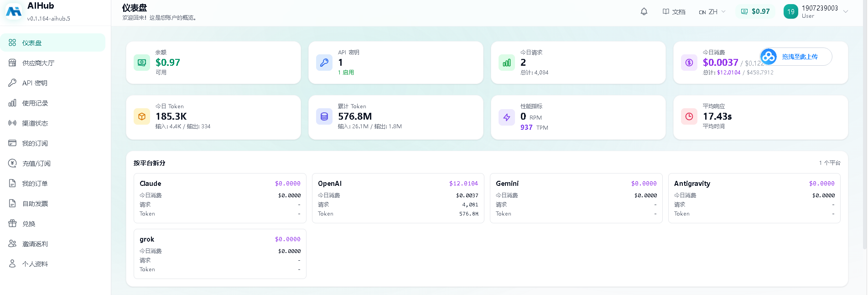
Task: Click the clock icon in 平均响应 card
Action: 689,116
